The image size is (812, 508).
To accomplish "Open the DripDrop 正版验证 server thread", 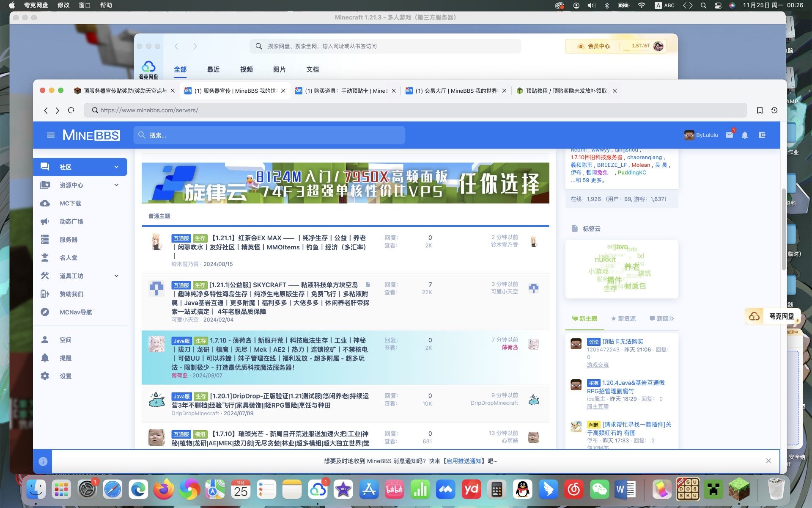I will (271, 400).
